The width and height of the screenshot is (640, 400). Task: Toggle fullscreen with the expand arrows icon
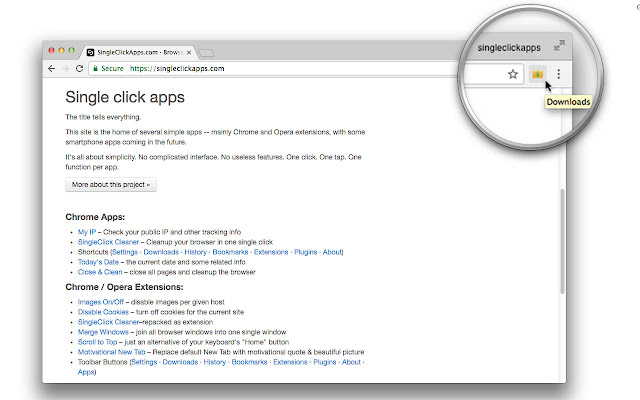559,46
